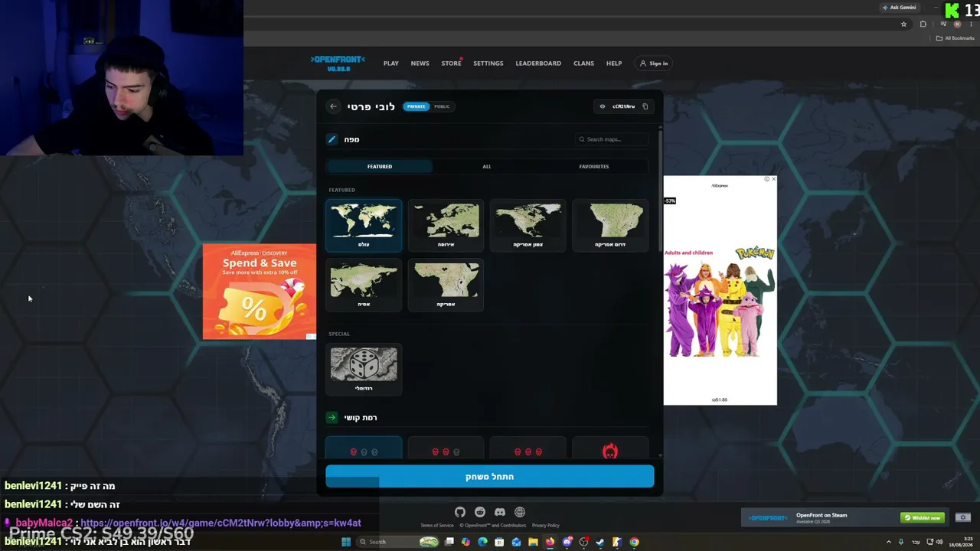This screenshot has height=551, width=980.
Task: Open the Chrome extensions puzzle icon
Action: coord(923,24)
